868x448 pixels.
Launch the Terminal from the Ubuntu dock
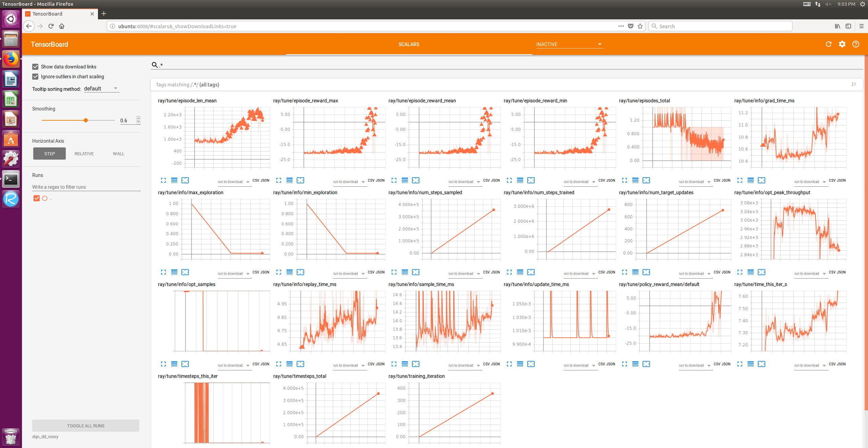point(11,179)
